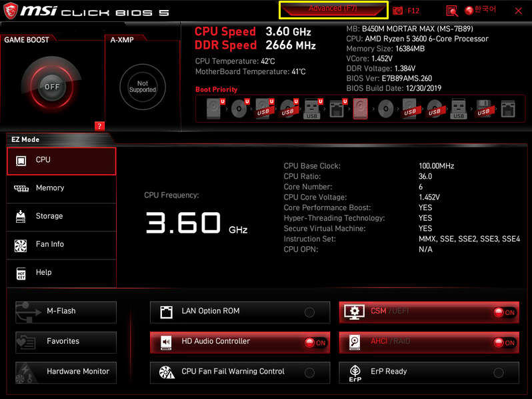The width and height of the screenshot is (532, 399).
Task: Click the Core Number value 6
Action: (421, 187)
